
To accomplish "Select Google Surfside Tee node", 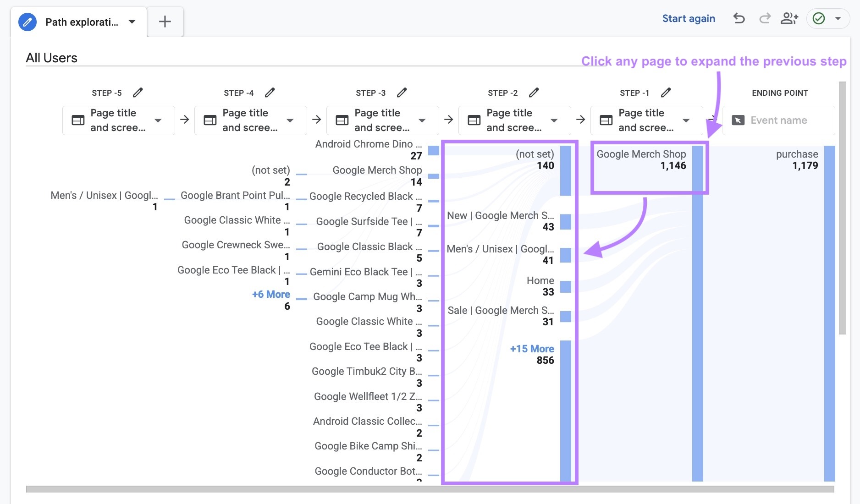I will tap(369, 227).
